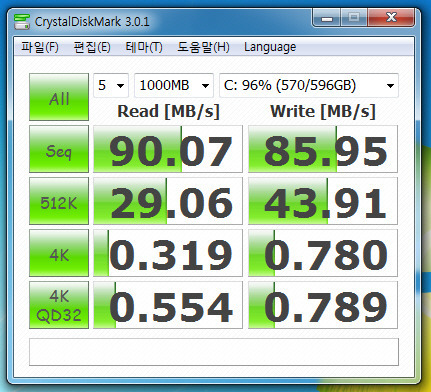Select the Seq write result 85.95
Viewport: 431px width, 392px height.
pyautogui.click(x=323, y=149)
